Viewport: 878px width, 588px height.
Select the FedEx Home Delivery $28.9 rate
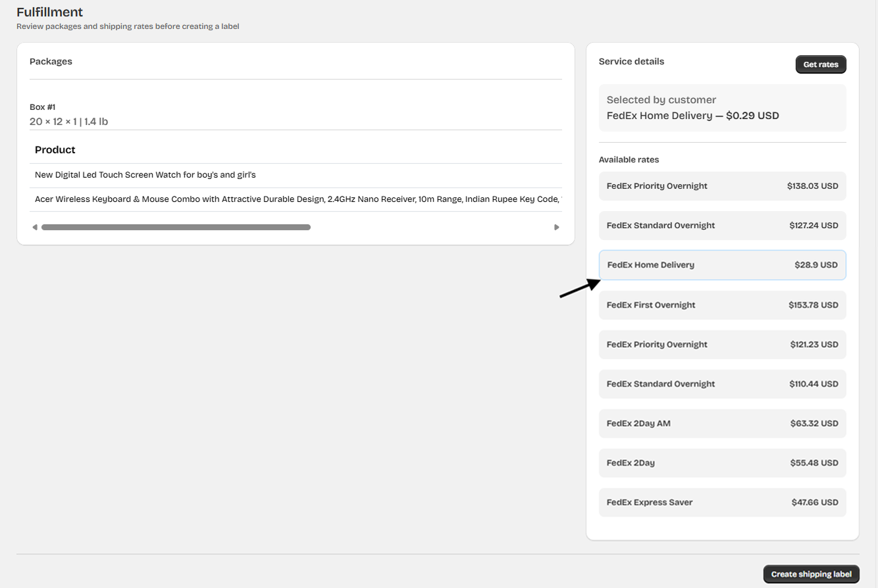[x=722, y=265]
